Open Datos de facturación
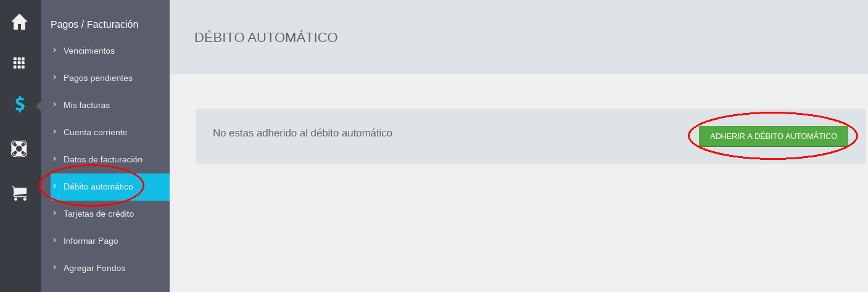Image resolution: width=868 pixels, height=292 pixels. (x=103, y=159)
